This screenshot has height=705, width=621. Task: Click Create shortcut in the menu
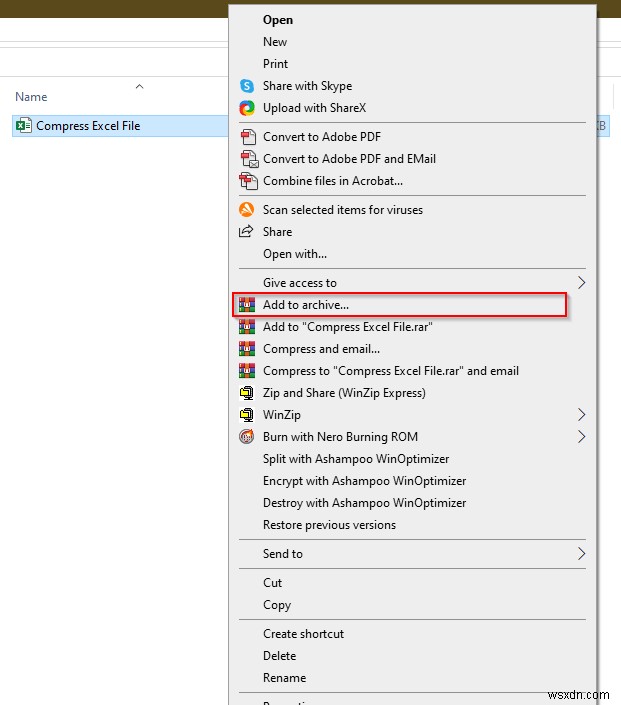[303, 634]
